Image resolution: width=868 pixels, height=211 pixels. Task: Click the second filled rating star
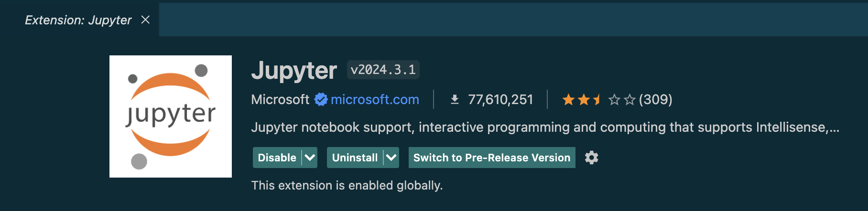584,99
